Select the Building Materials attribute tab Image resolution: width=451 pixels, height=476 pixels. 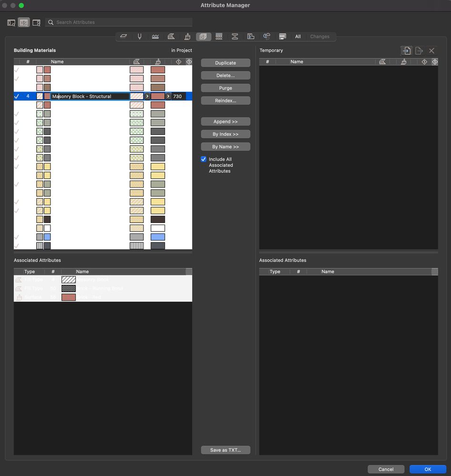tap(203, 36)
